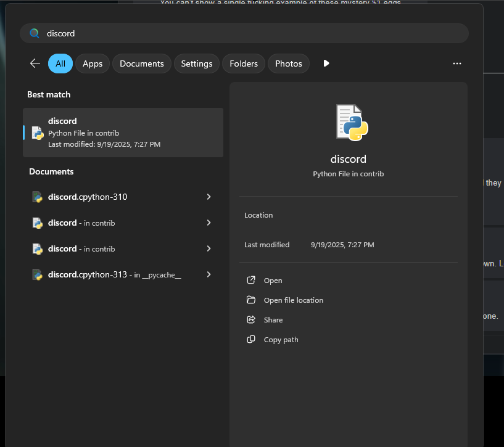Select the Settings filter tab
The height and width of the screenshot is (447, 504).
coord(196,64)
